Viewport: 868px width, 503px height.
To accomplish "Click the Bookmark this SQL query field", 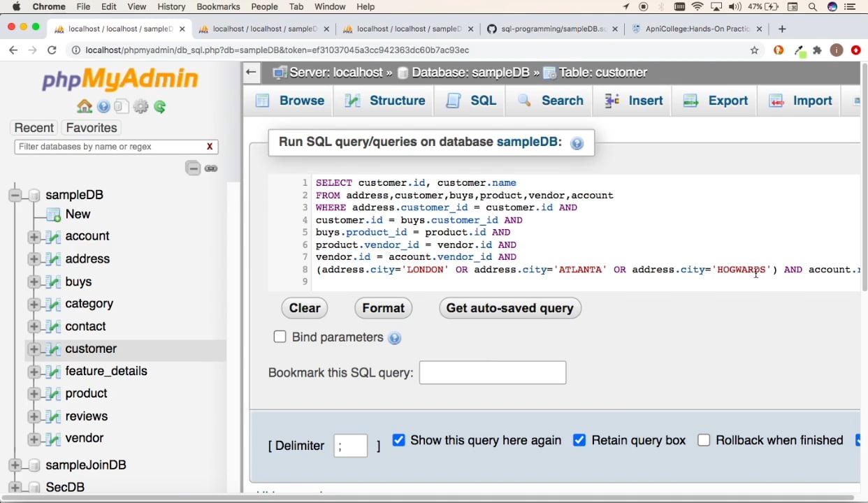I will 492,372.
